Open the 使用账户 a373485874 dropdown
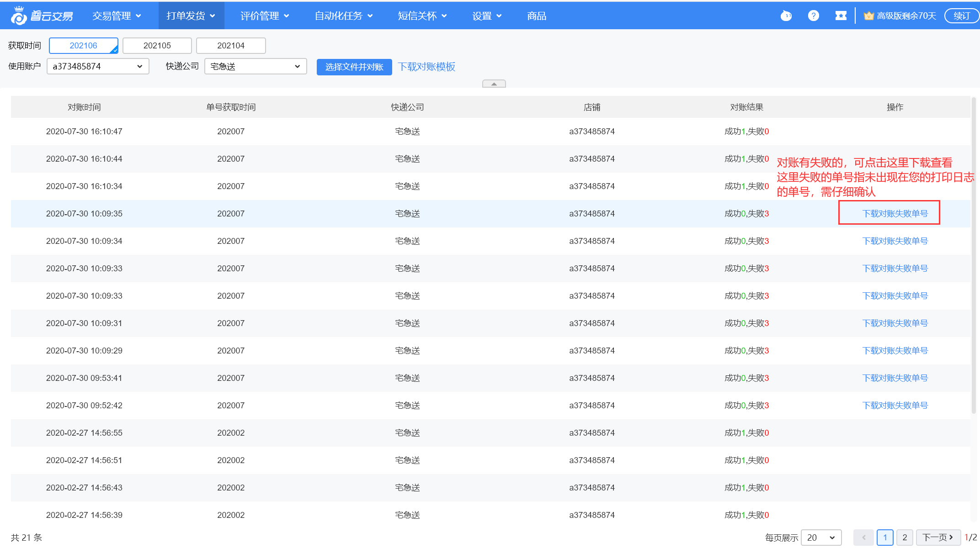Viewport: 980px width, 559px height. pos(98,67)
